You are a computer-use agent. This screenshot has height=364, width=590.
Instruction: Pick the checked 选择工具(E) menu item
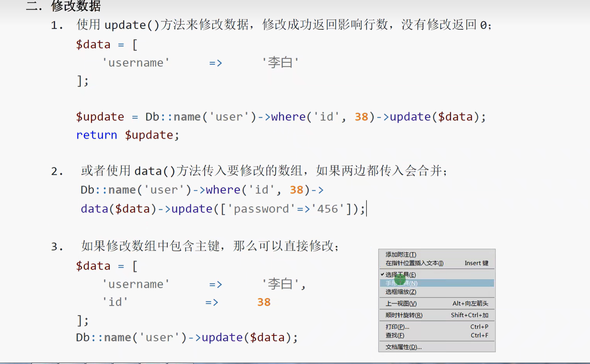437,275
